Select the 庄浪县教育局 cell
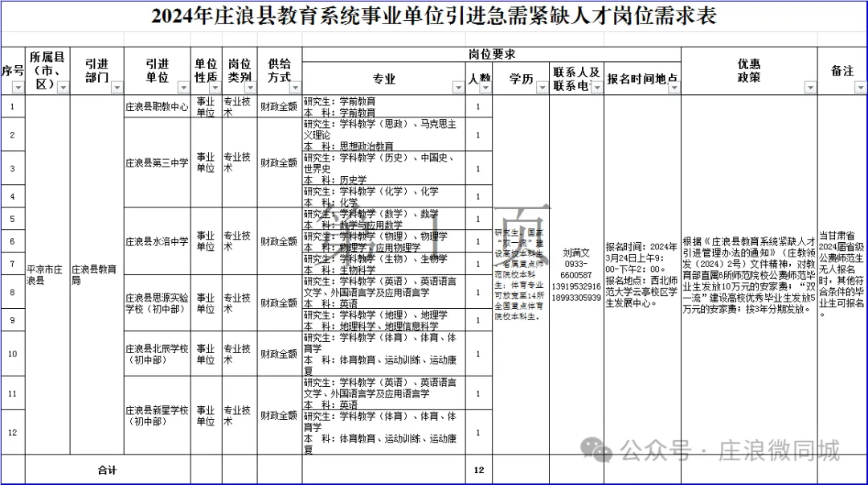 click(97, 274)
